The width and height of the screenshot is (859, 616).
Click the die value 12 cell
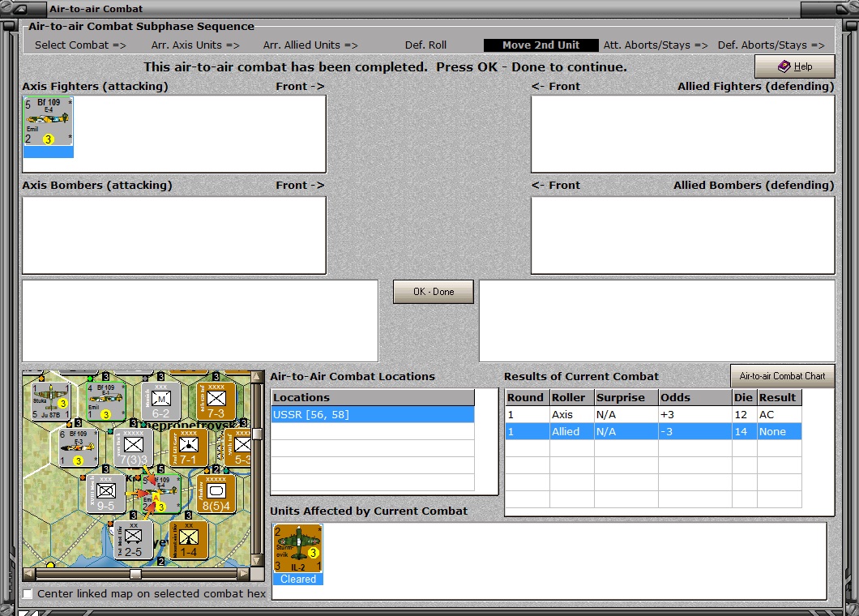click(x=745, y=414)
